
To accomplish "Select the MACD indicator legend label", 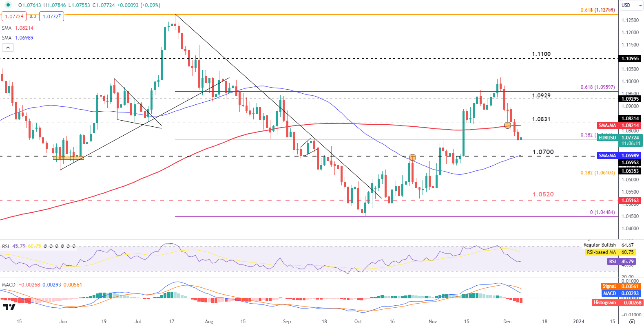I will 9,284.
